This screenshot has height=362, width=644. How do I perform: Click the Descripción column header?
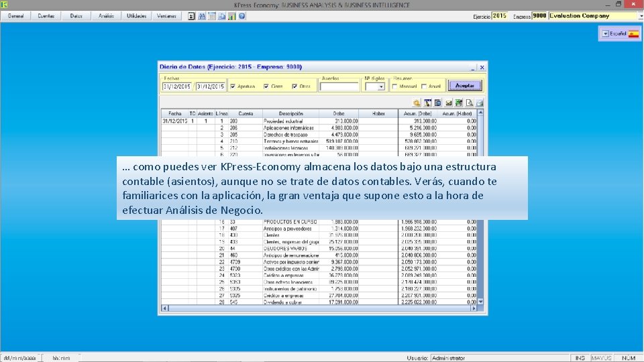coord(290,114)
